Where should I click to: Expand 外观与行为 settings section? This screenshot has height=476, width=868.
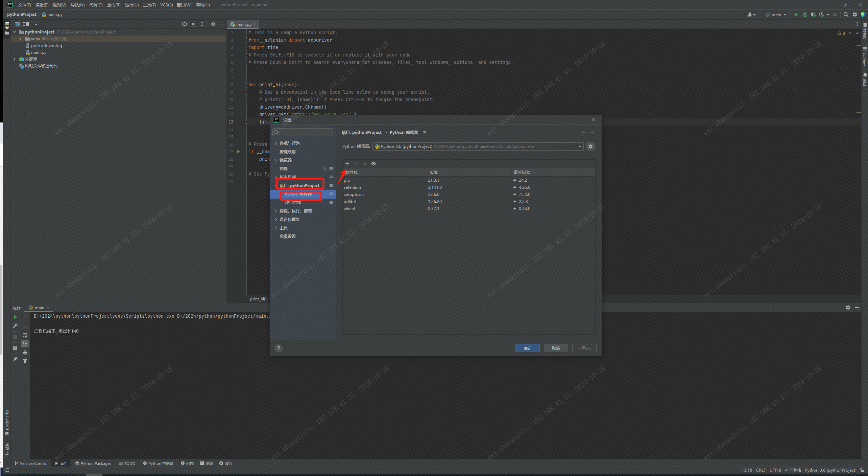(x=276, y=143)
